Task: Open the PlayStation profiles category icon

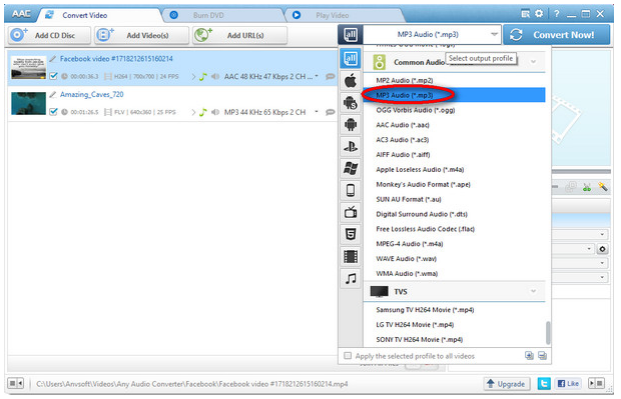Action: (x=351, y=147)
